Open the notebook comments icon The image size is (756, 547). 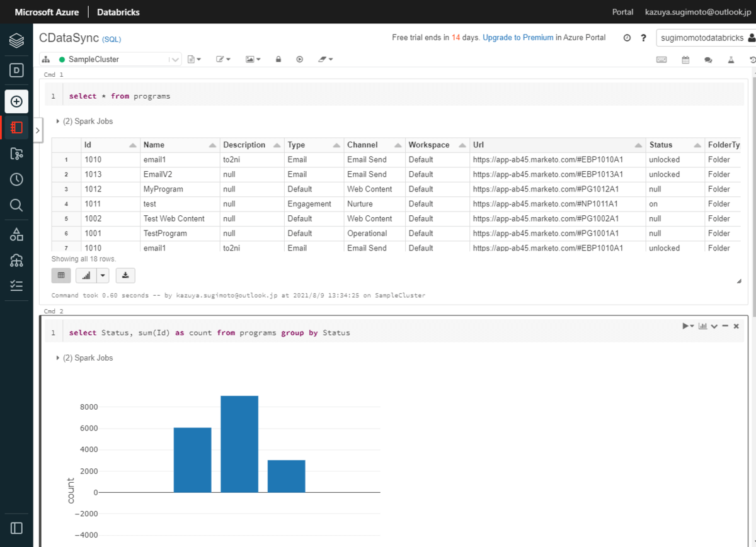pyautogui.click(x=708, y=60)
